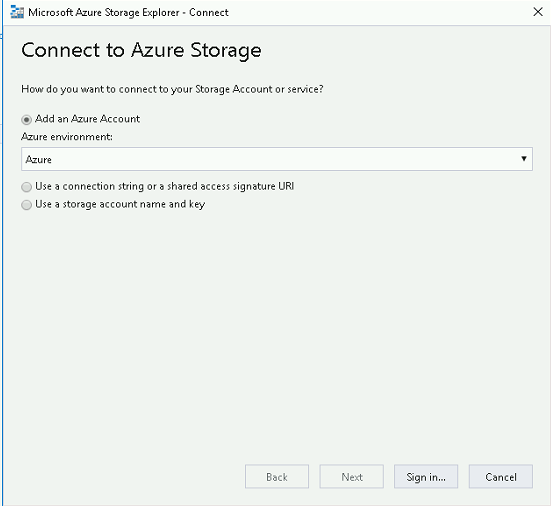Click the "Use a storage account name and key" label
This screenshot has height=506, width=551.
(120, 204)
